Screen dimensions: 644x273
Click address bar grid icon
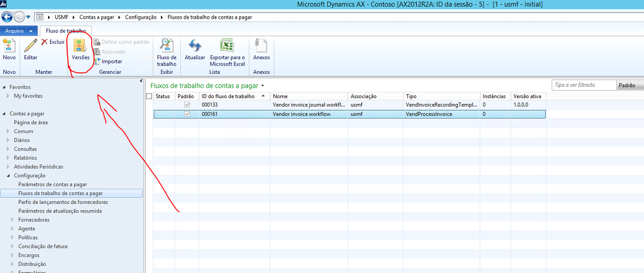[40, 17]
